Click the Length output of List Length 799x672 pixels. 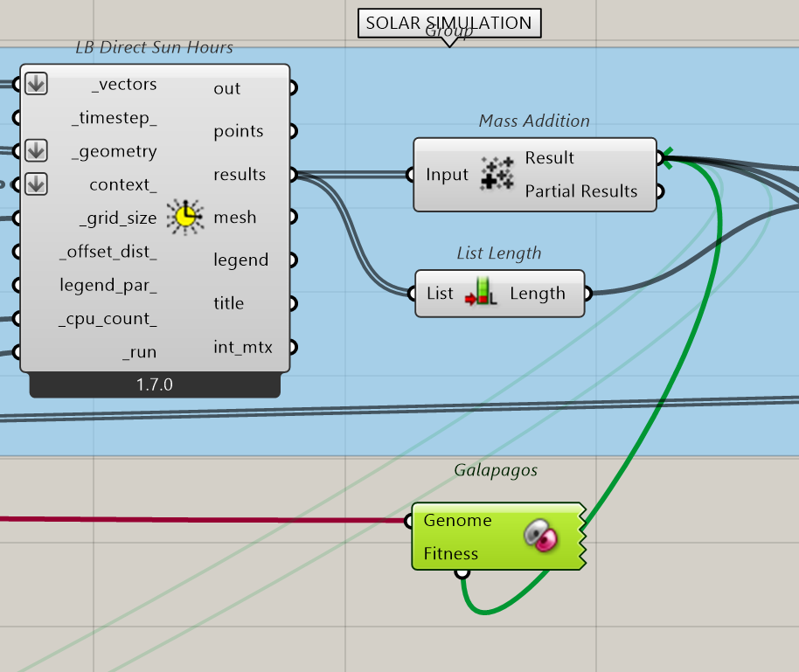click(x=537, y=294)
